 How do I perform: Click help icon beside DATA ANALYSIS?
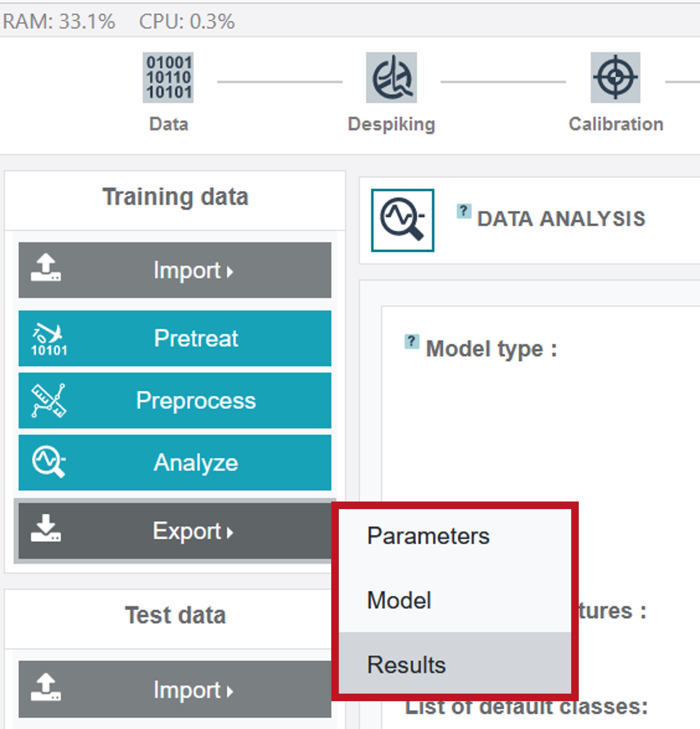pyautogui.click(x=464, y=211)
